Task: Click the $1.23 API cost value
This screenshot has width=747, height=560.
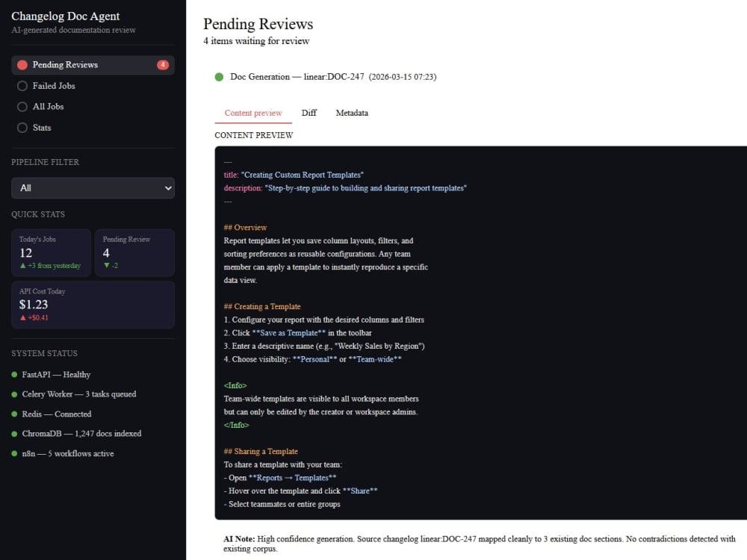Action: (x=34, y=305)
